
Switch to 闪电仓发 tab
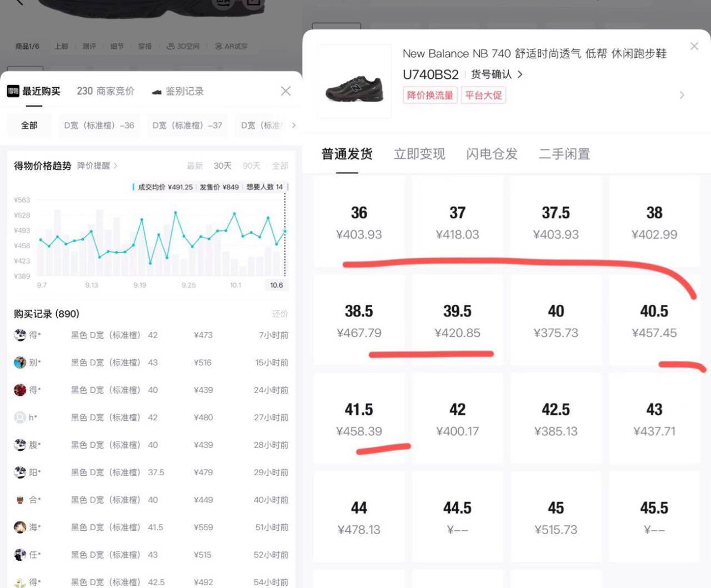492,154
